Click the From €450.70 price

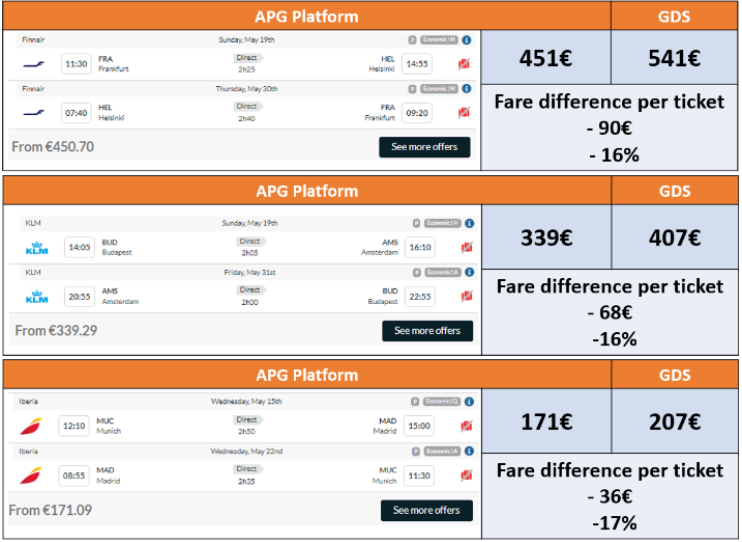(53, 147)
